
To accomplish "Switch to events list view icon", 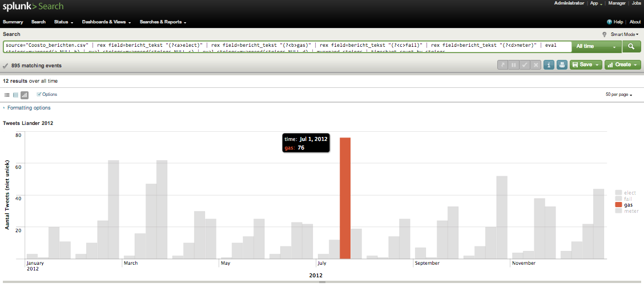I will (x=7, y=95).
